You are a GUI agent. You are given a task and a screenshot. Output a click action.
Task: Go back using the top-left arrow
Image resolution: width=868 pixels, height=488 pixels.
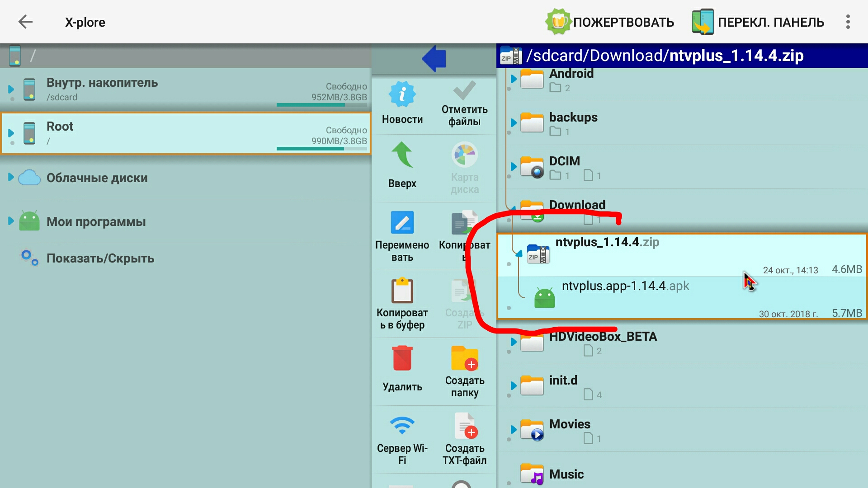point(25,22)
